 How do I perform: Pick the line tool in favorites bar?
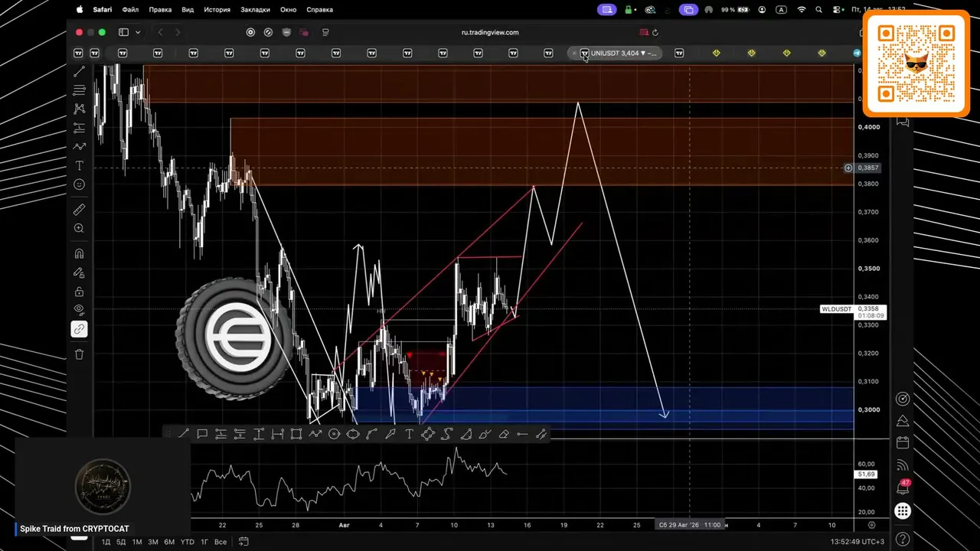[x=184, y=434]
